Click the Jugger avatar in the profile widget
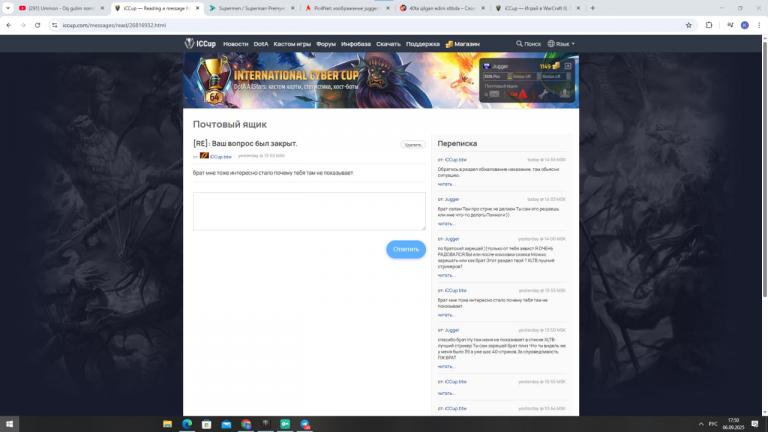This screenshot has height=432, width=768. (x=487, y=66)
